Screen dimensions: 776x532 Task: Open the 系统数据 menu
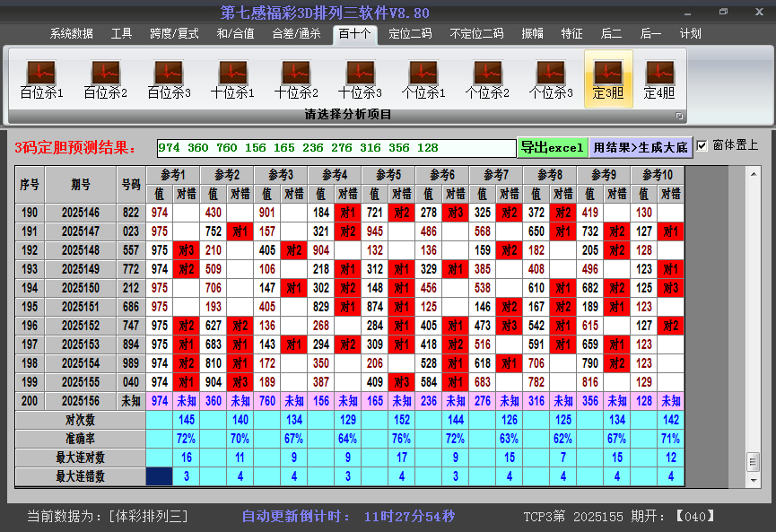(x=72, y=34)
